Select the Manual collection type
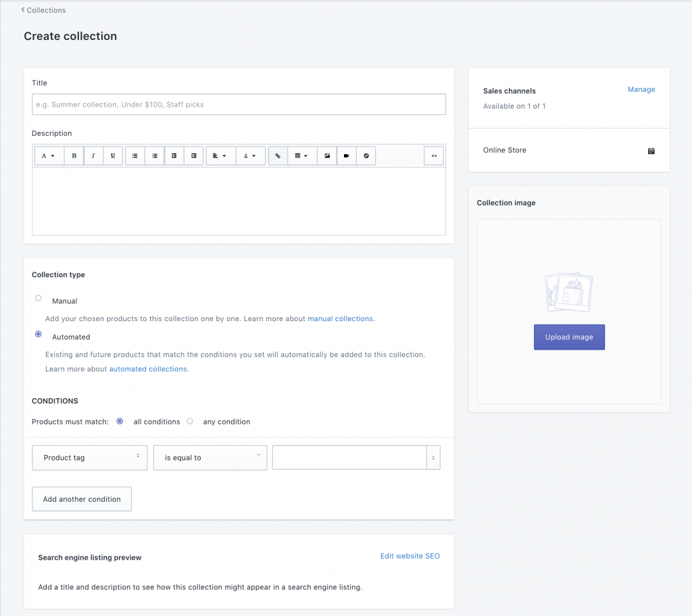 pyautogui.click(x=39, y=298)
